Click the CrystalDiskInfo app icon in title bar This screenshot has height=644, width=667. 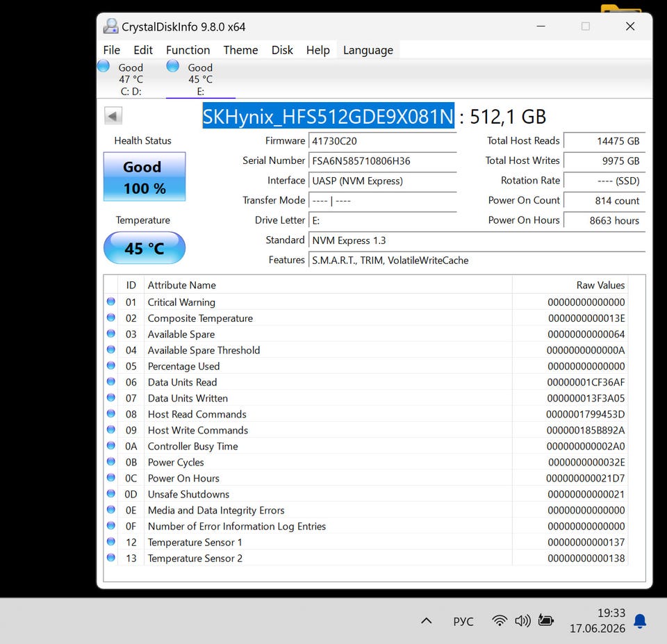pyautogui.click(x=110, y=26)
